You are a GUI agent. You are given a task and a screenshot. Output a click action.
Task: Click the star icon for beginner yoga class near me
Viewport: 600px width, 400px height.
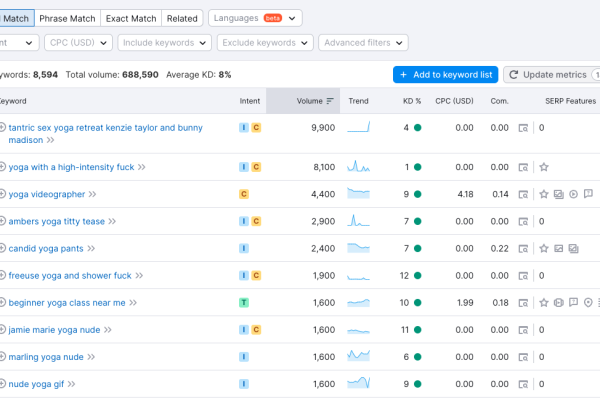pos(544,303)
